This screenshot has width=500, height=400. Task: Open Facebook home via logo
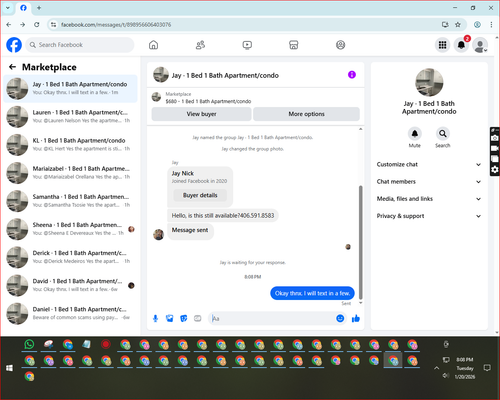14,45
